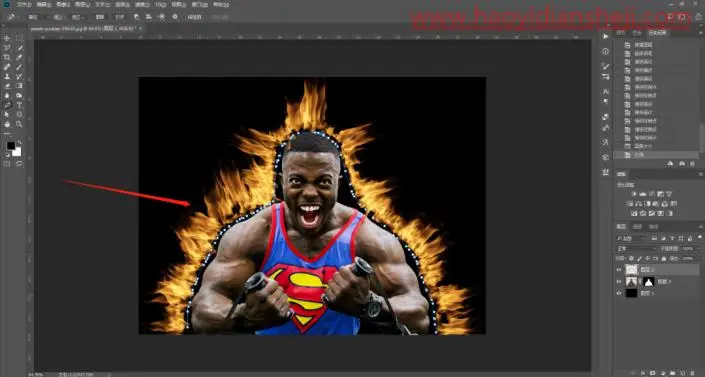Select the Clone Stamp tool
This screenshot has width=705, height=377.
tap(7, 76)
